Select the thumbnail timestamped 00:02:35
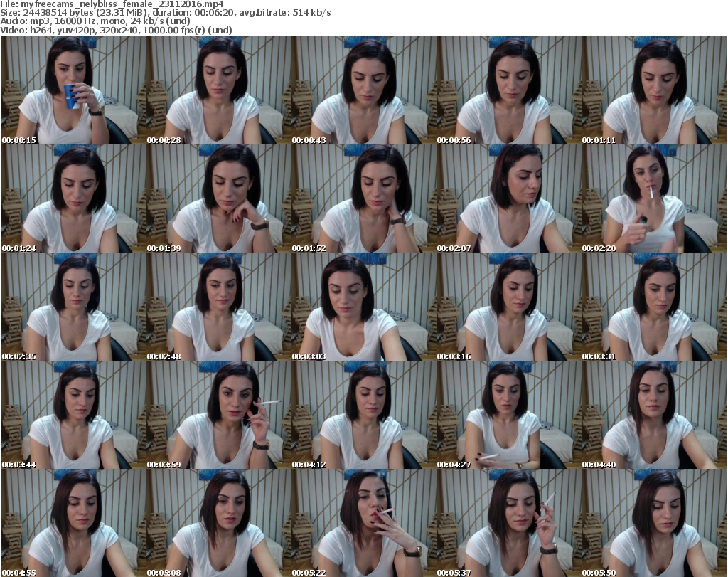 74,307
